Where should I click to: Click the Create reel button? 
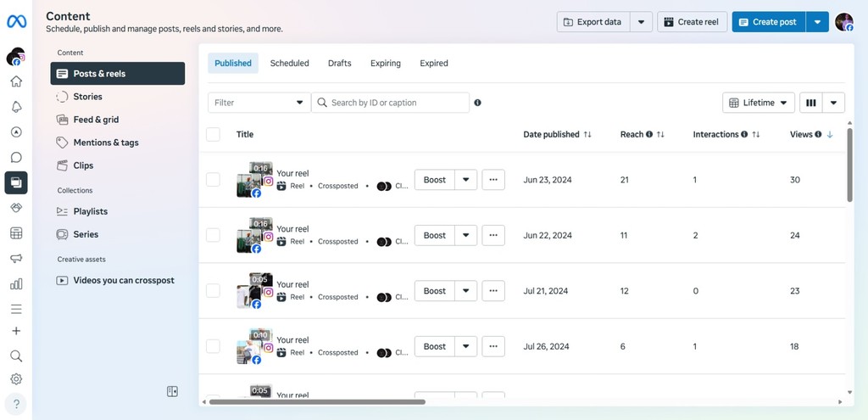pos(692,22)
